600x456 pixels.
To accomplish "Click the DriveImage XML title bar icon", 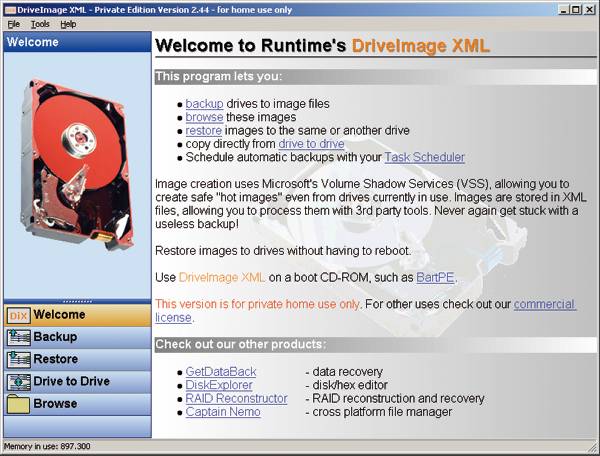I will pyautogui.click(x=9, y=10).
